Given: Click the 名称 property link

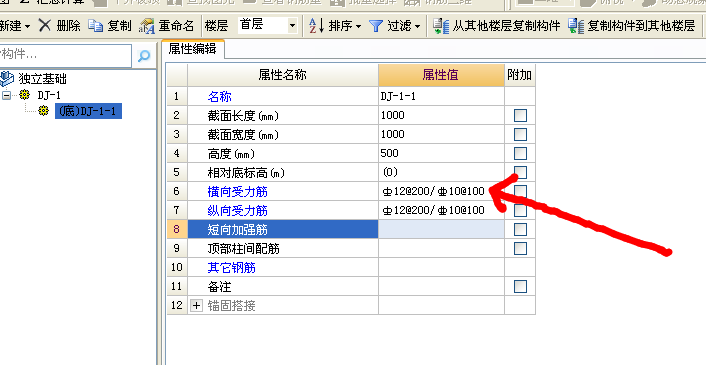Looking at the screenshot, I should point(220,96).
